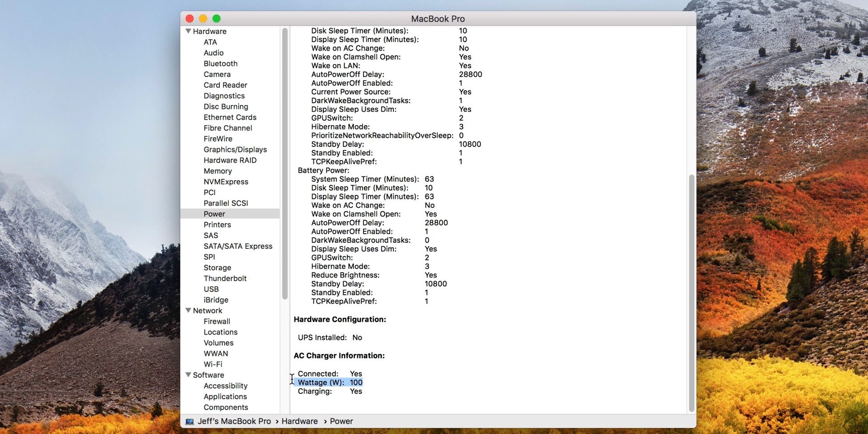Click the sidebar vertical scrollbar

point(285,163)
